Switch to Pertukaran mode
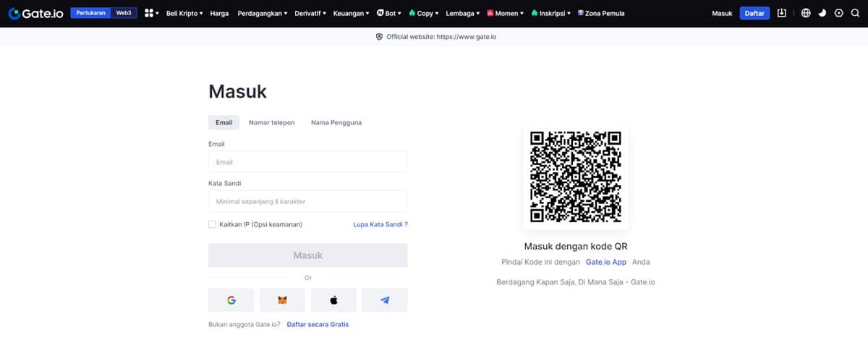Image resolution: width=868 pixels, height=348 pixels. [91, 13]
